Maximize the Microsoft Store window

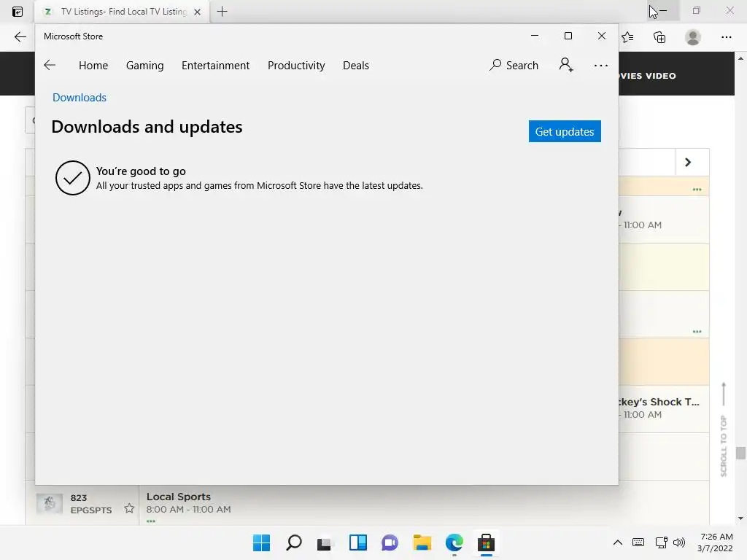tap(568, 36)
